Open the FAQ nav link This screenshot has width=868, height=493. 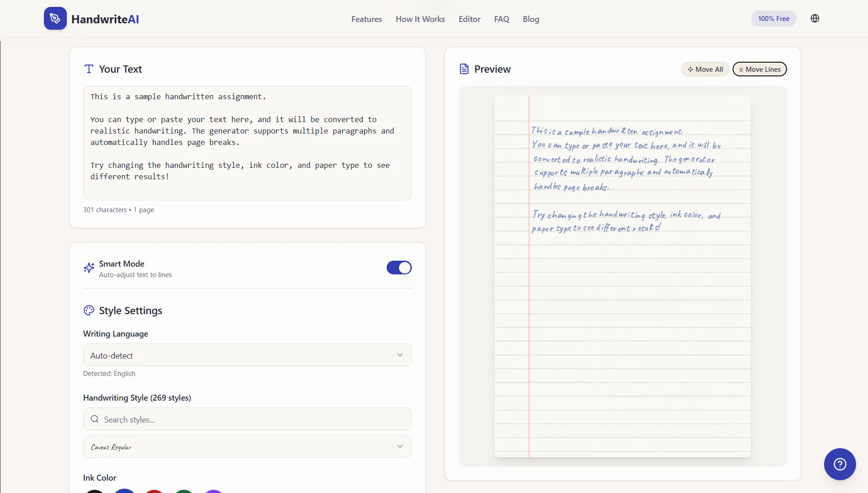tap(501, 19)
